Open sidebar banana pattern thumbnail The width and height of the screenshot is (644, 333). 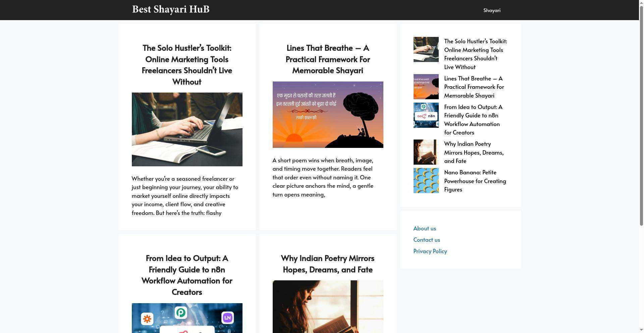(426, 180)
